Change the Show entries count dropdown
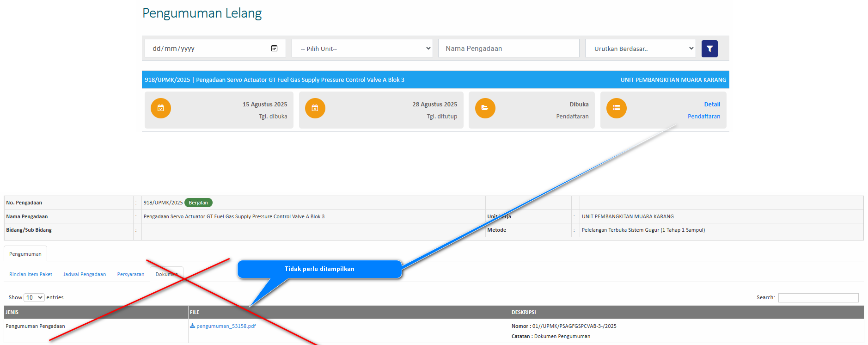Screen dimensions: 868x345 [x=34, y=297]
